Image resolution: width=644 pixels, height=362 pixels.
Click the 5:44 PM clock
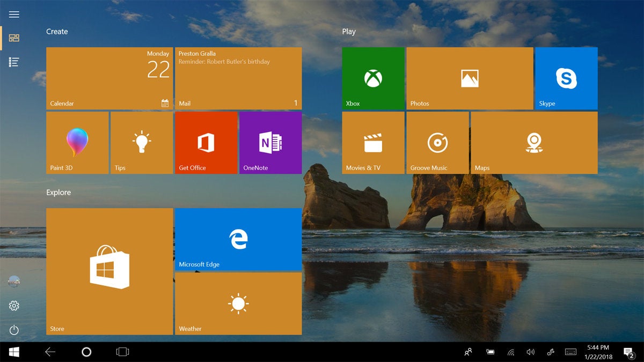click(x=598, y=348)
